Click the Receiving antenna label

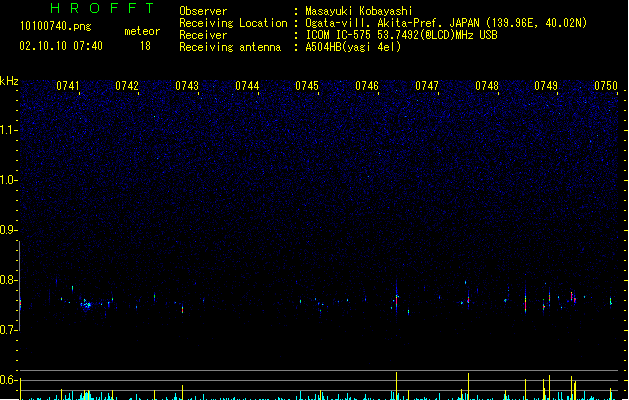click(x=230, y=47)
